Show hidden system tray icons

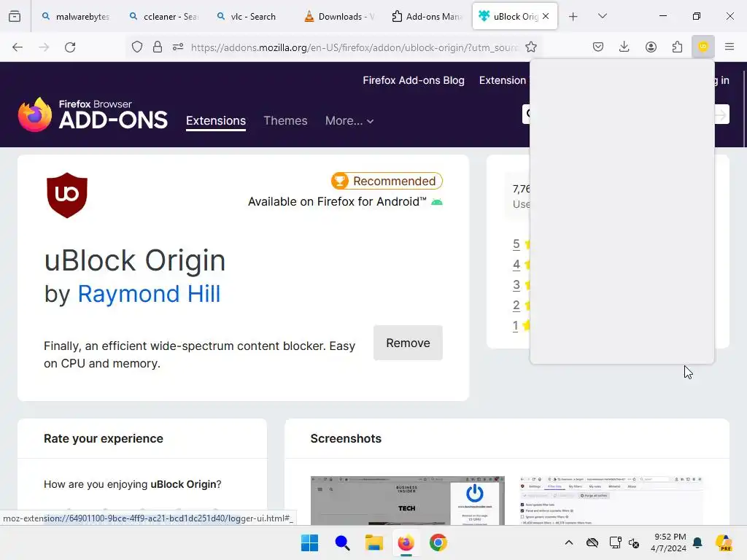(569, 542)
